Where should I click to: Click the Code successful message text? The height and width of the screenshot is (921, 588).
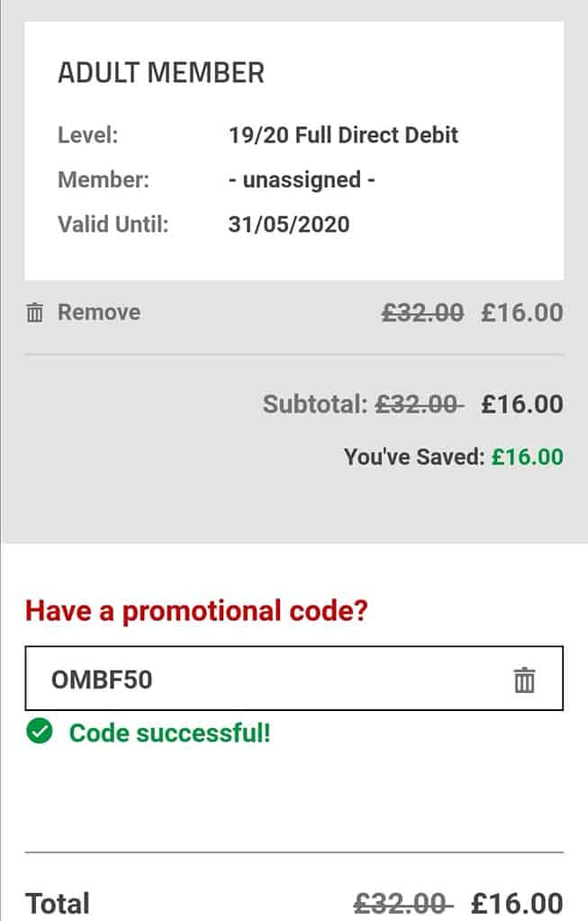point(169,733)
